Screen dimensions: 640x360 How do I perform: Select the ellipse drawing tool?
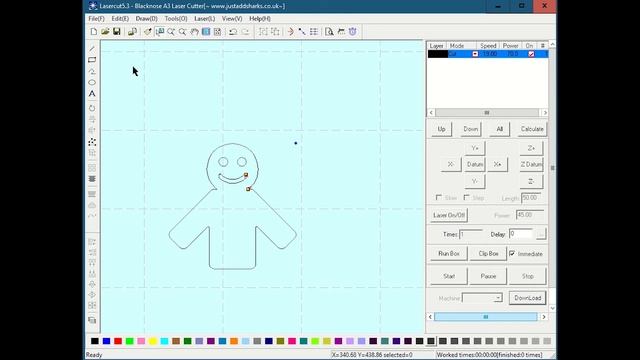(92, 82)
